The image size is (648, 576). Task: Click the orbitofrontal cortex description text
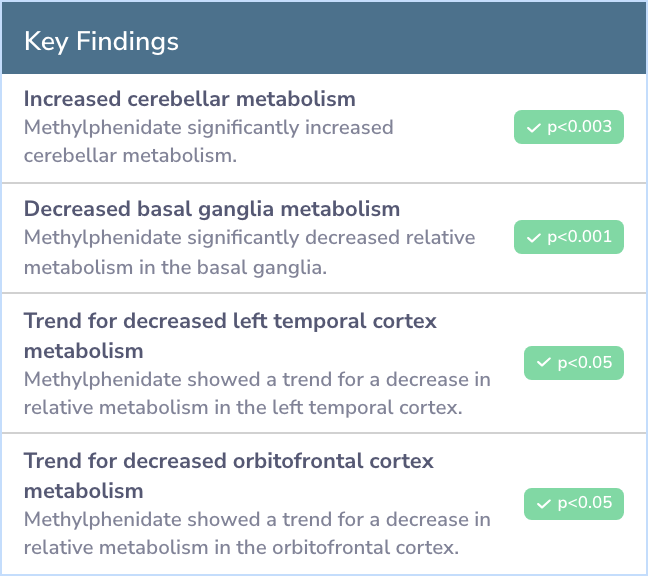pos(257,533)
